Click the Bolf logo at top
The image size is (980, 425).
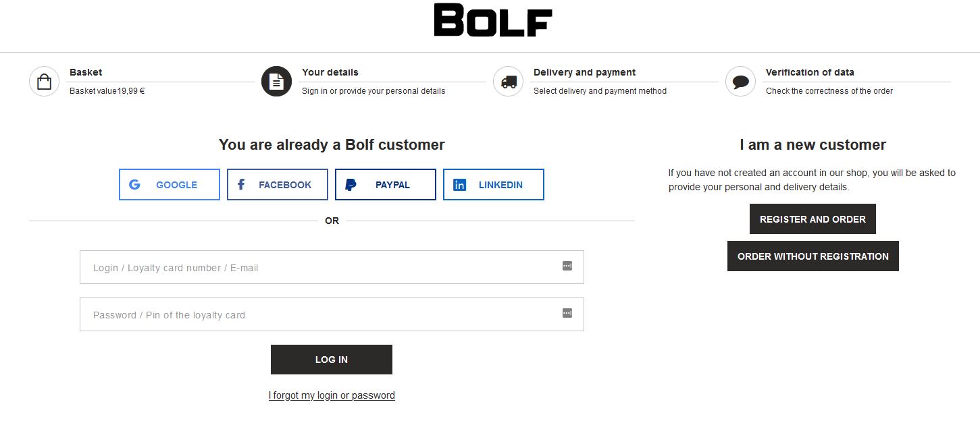(x=493, y=20)
